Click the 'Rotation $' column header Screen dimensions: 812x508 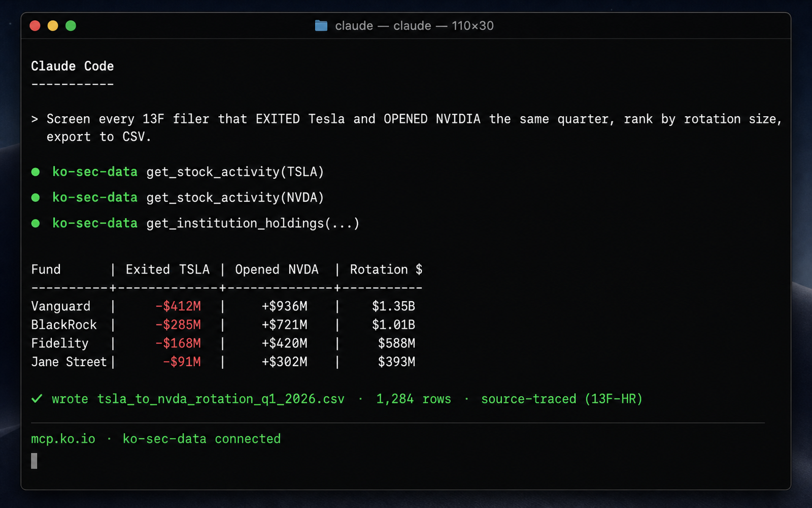click(386, 269)
